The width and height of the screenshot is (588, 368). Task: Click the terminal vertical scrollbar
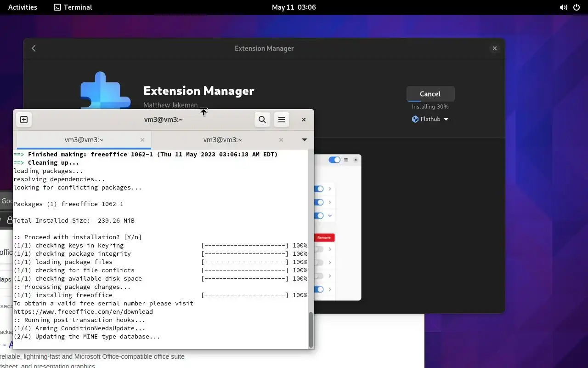[x=311, y=329]
